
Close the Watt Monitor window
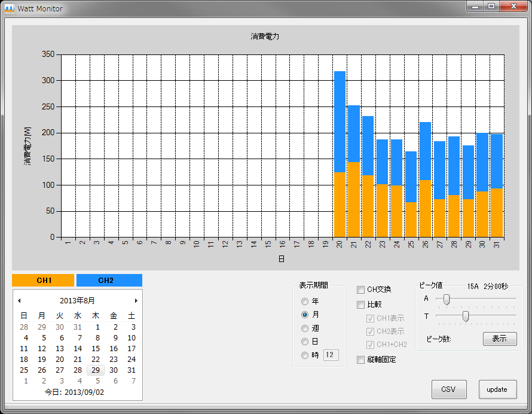pyautogui.click(x=513, y=7)
